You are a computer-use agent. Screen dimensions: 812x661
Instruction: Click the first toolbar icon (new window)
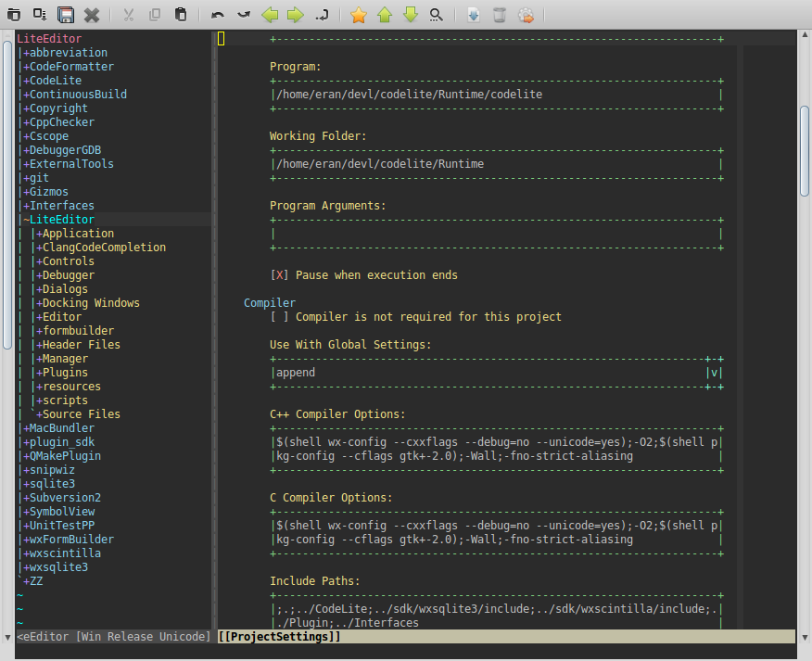coord(14,15)
